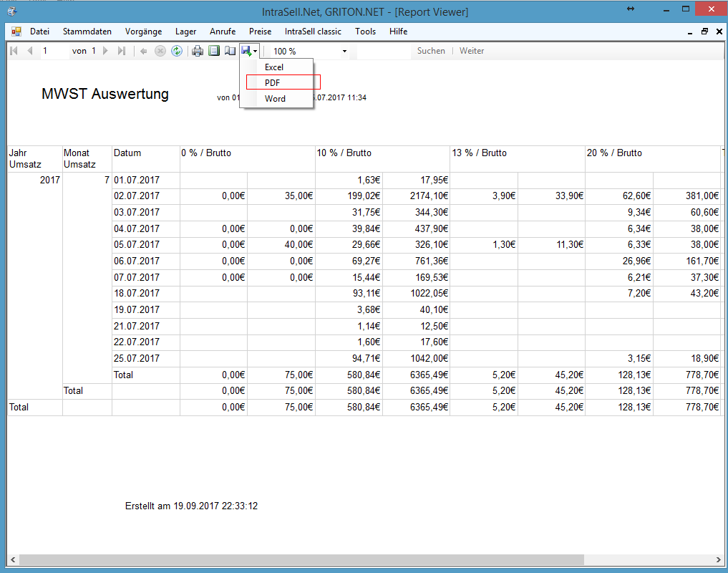This screenshot has height=573, width=728.
Task: Click the Erstellt am 19.09.2017 footer text
Action: pos(191,506)
